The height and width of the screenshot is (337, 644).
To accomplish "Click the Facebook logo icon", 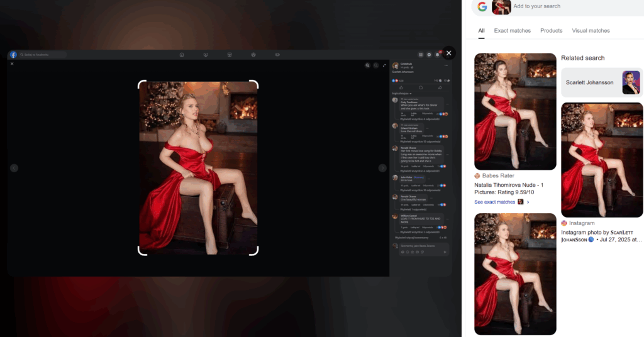I will coord(13,55).
